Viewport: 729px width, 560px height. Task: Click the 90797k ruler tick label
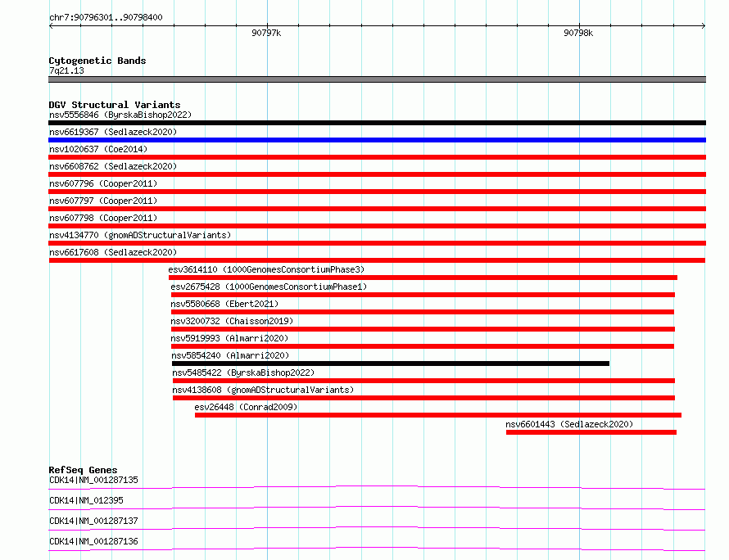[x=266, y=33]
